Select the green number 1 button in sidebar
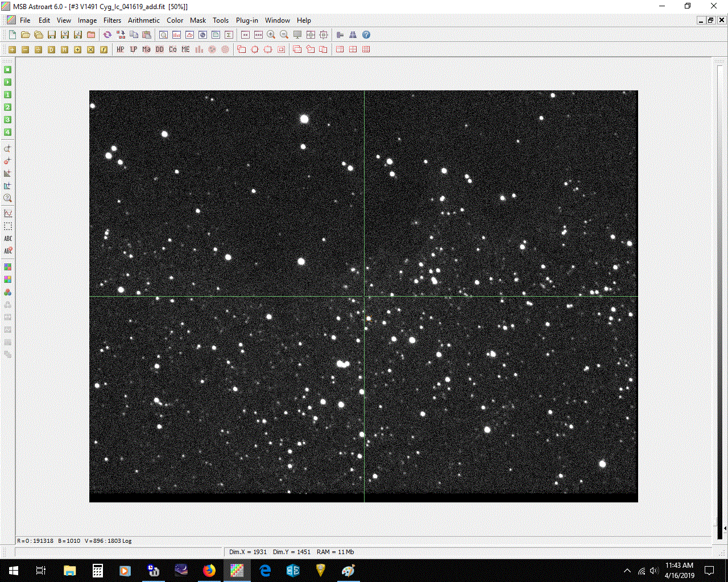 tap(8, 95)
